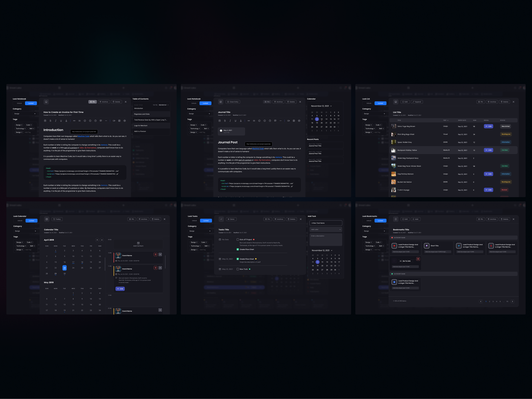Click italic icon in Journal editor toolbar
Viewport: 532px width, 399px height.
click(x=230, y=121)
